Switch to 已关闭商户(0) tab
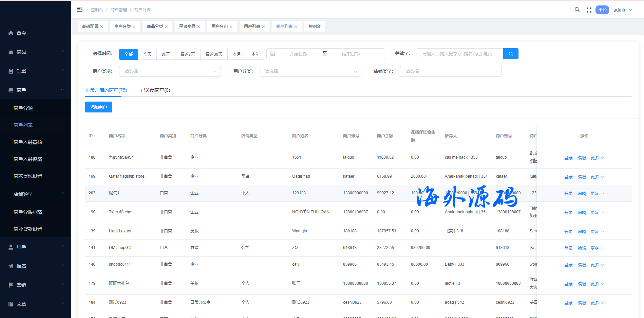The width and height of the screenshot is (644, 318). point(155,90)
